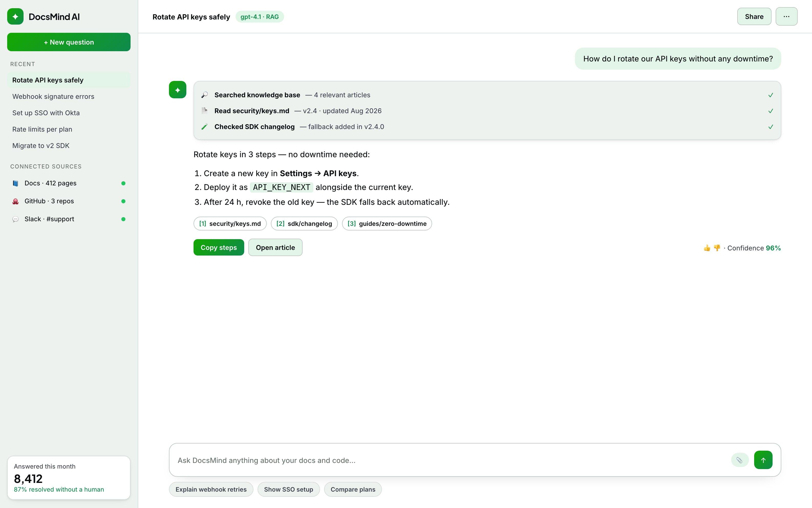The image size is (812, 508).
Task: Open recent chat Rate limits per plan
Action: point(69,129)
